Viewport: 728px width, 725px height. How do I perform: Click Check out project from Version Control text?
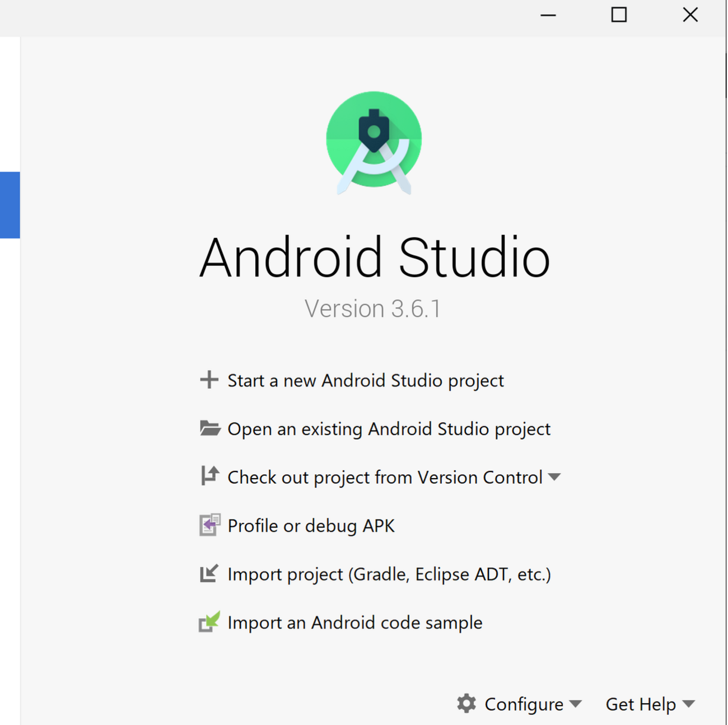point(384,477)
